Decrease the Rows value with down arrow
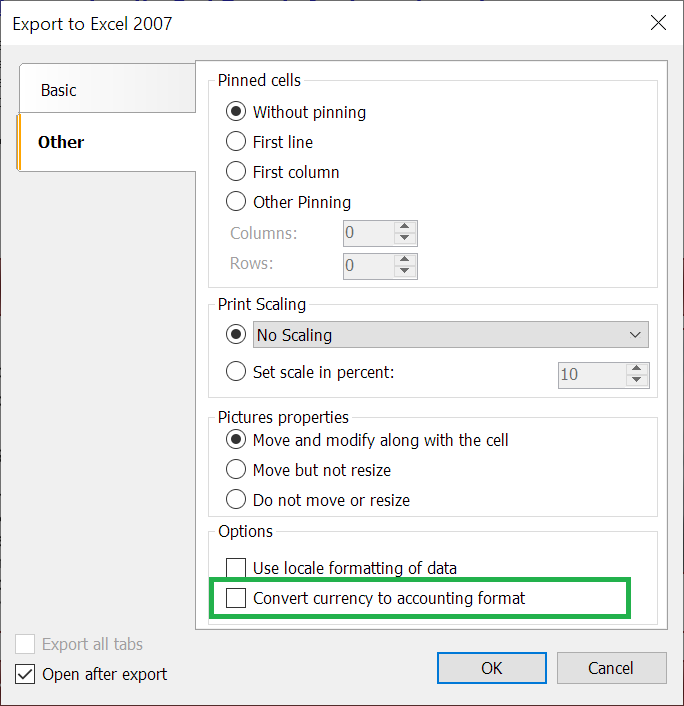 [405, 272]
